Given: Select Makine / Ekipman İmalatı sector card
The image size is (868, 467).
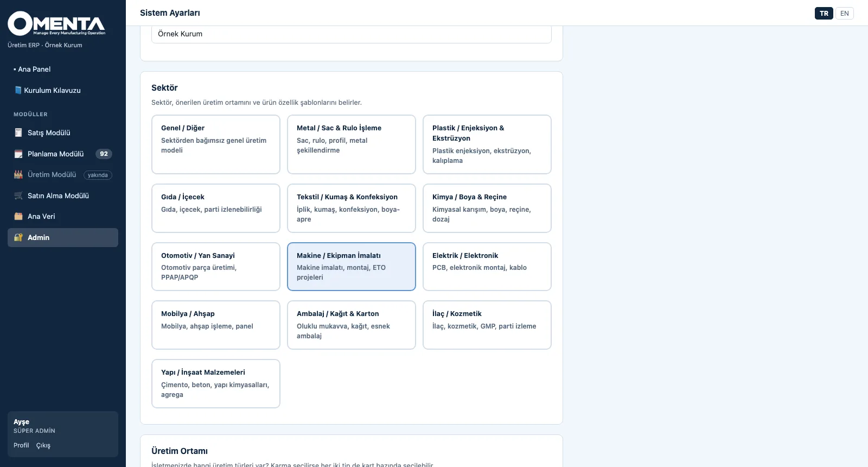Looking at the screenshot, I should coord(352,267).
